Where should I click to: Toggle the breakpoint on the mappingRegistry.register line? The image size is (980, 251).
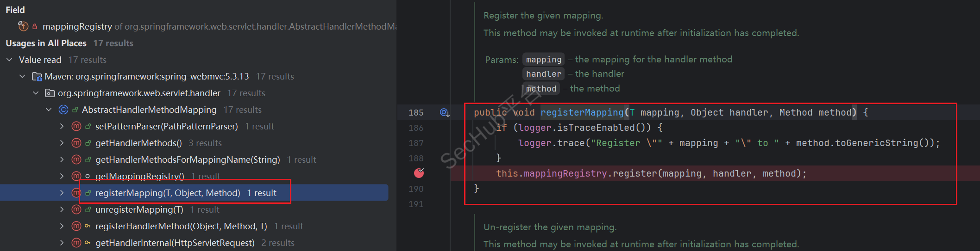[x=419, y=173]
